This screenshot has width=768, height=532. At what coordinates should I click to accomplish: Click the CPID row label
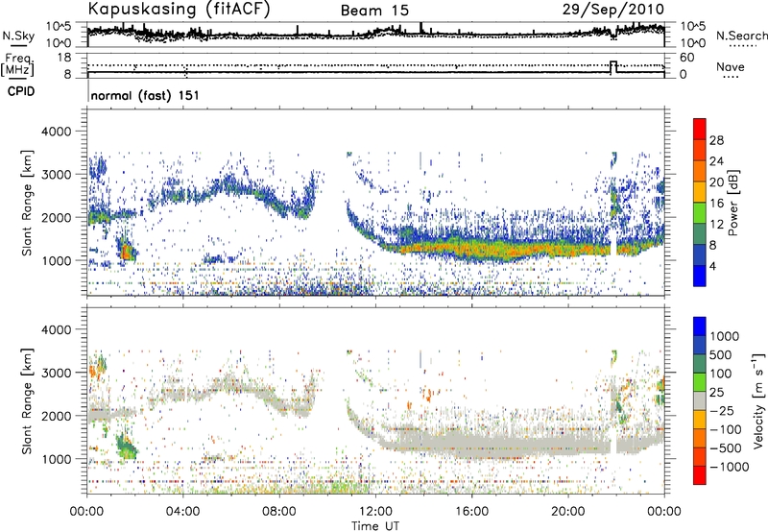21,91
